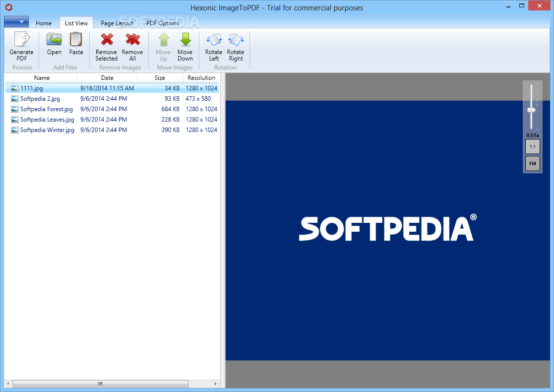Click the Fill zoom button
The width and height of the screenshot is (554, 392).
pos(533,164)
